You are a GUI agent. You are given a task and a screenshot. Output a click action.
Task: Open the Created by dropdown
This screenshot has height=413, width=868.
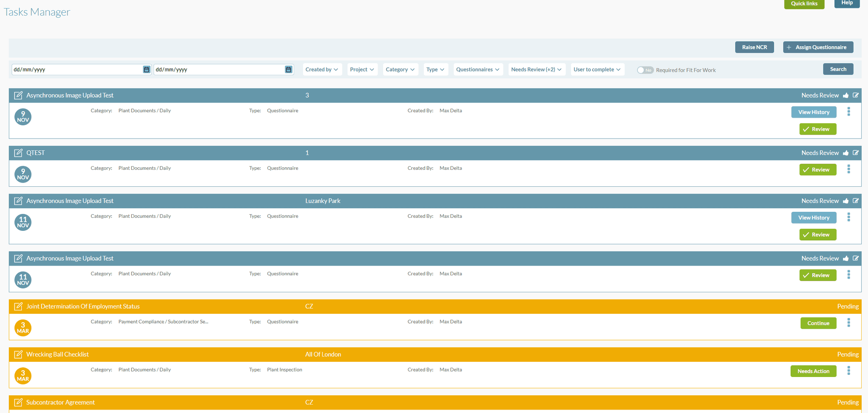pos(322,69)
